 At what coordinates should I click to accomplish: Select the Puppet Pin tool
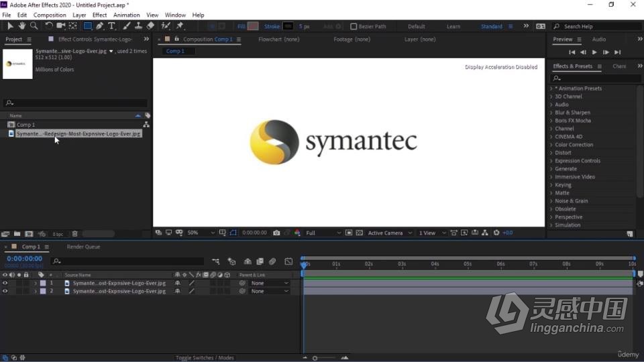(x=180, y=26)
